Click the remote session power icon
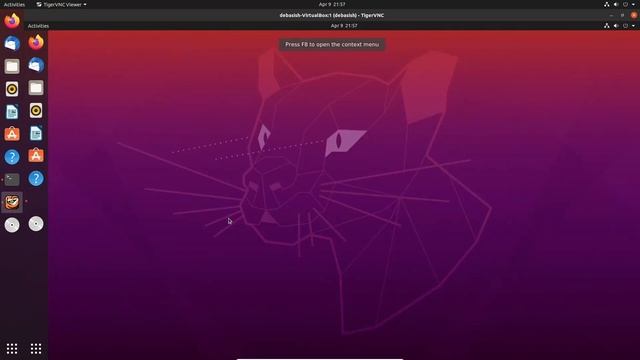The image size is (640, 360). (625, 25)
